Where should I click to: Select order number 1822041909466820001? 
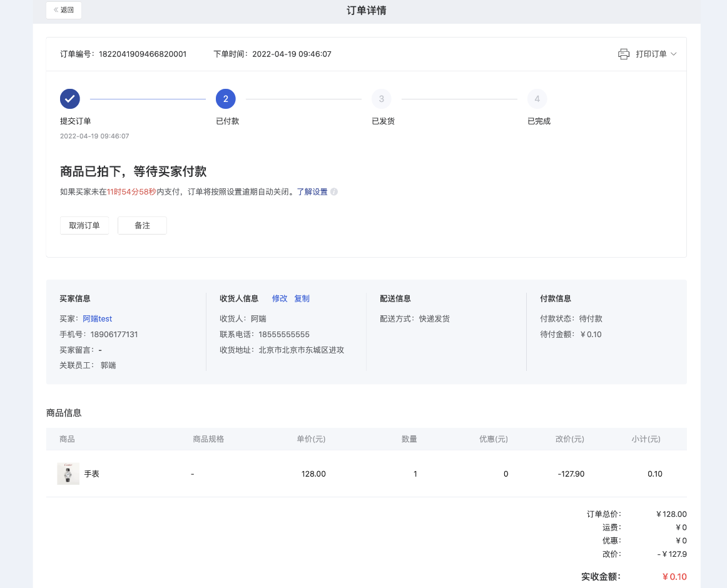tap(143, 54)
